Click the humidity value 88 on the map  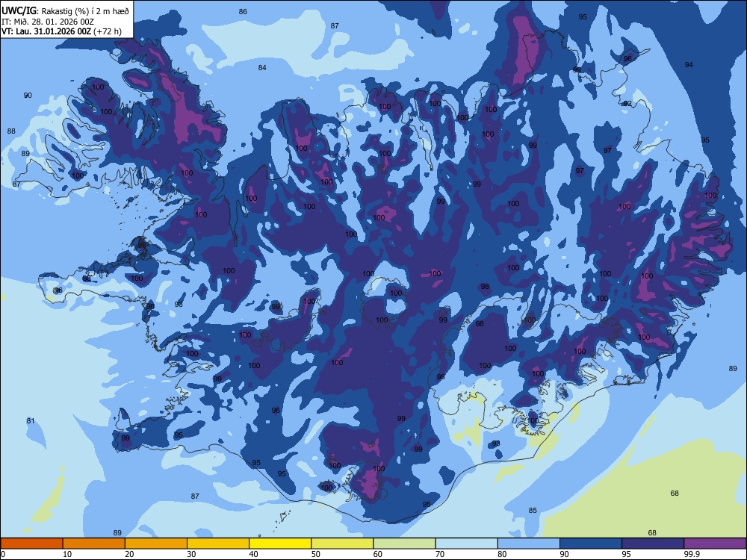[x=11, y=131]
